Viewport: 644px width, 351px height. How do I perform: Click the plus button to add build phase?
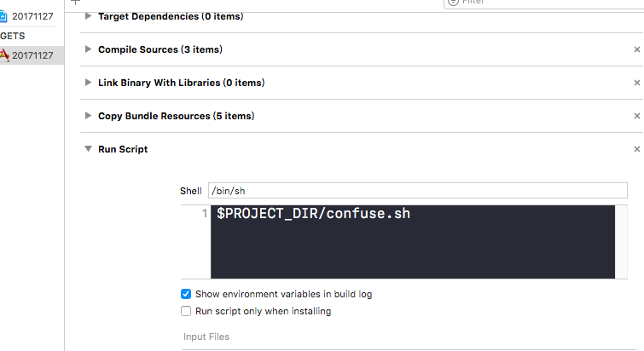point(76,2)
